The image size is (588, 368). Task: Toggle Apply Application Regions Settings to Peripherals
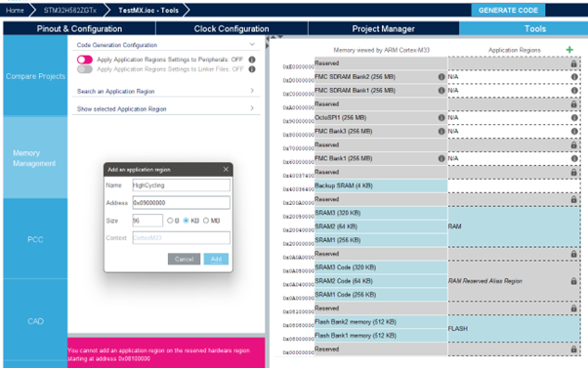click(85, 60)
